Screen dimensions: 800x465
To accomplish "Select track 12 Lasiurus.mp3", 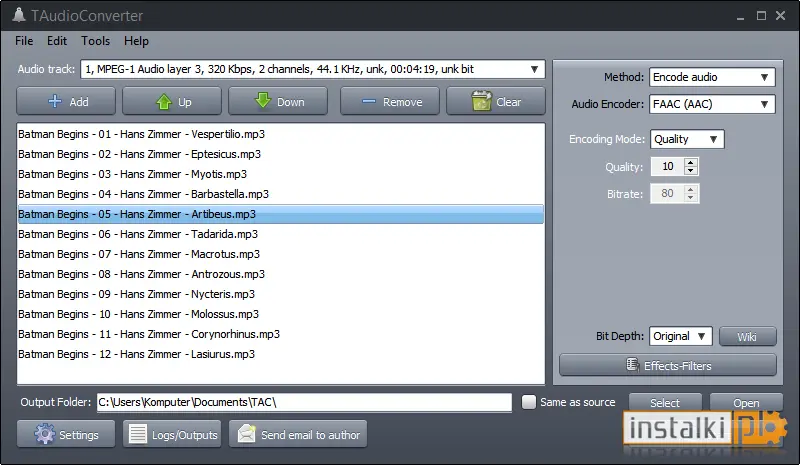I will tap(281, 354).
